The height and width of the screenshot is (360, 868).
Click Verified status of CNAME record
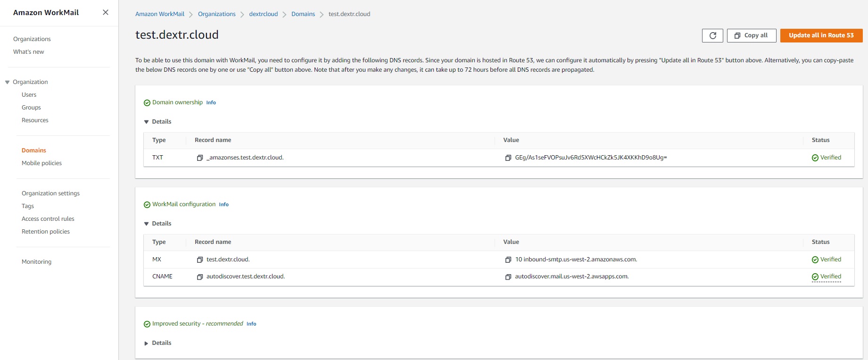pyautogui.click(x=827, y=276)
